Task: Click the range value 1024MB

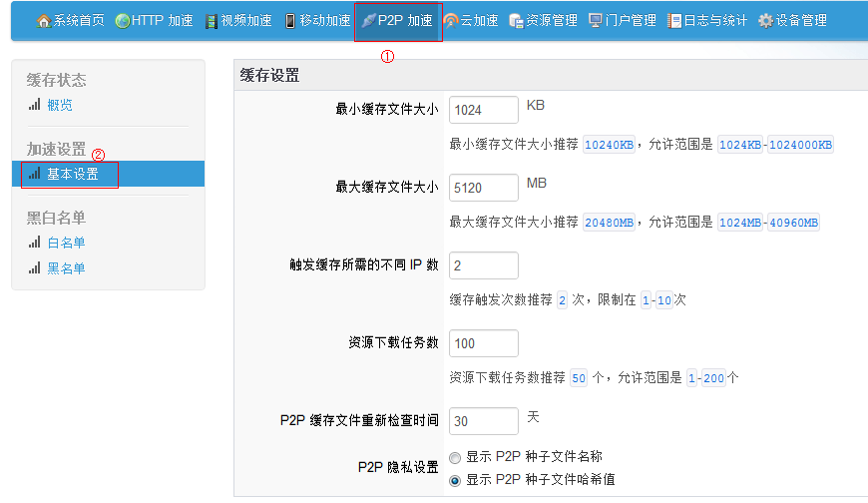Action: click(740, 223)
